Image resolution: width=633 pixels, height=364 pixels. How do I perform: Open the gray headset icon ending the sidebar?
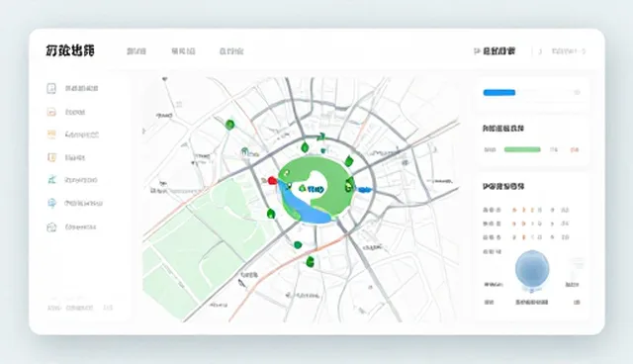[51, 227]
